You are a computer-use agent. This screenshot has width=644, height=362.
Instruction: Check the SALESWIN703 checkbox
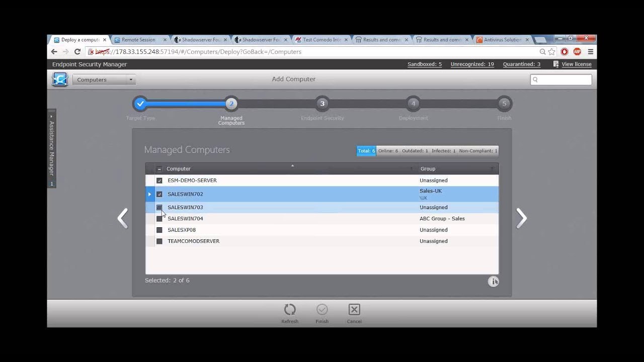(159, 207)
